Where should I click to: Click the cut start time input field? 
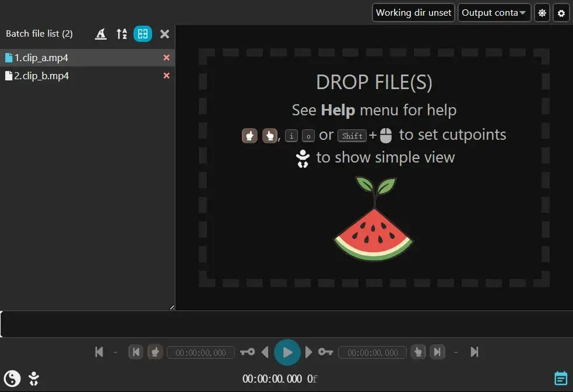coord(201,352)
